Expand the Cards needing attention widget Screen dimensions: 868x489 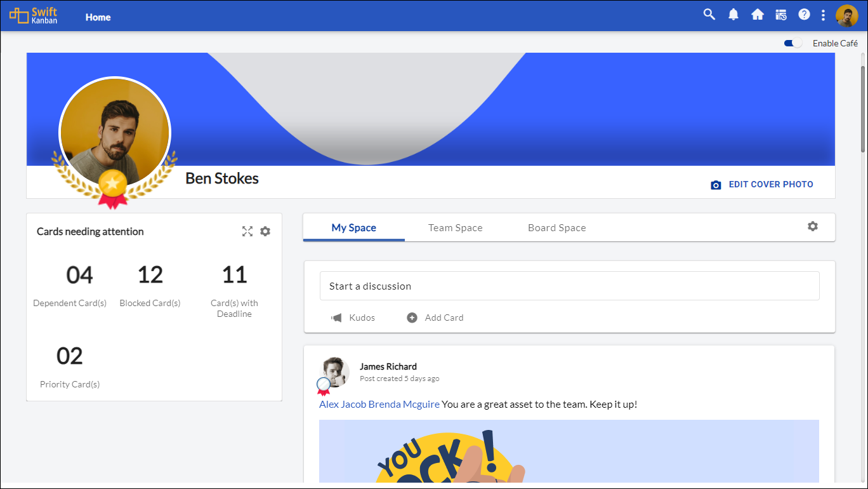point(247,231)
